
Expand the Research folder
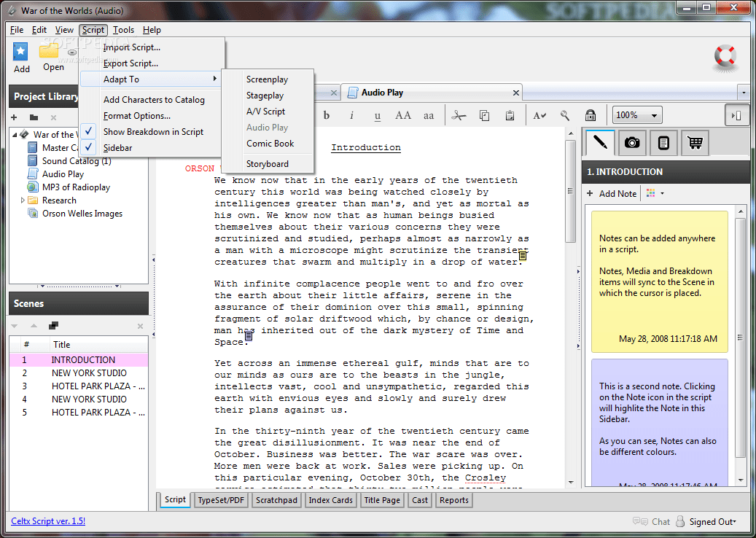(22, 200)
